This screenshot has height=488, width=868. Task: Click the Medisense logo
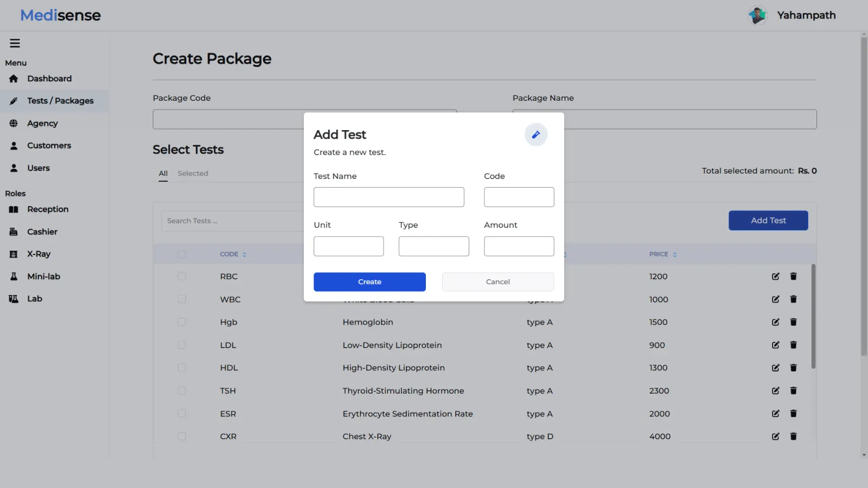click(x=60, y=15)
